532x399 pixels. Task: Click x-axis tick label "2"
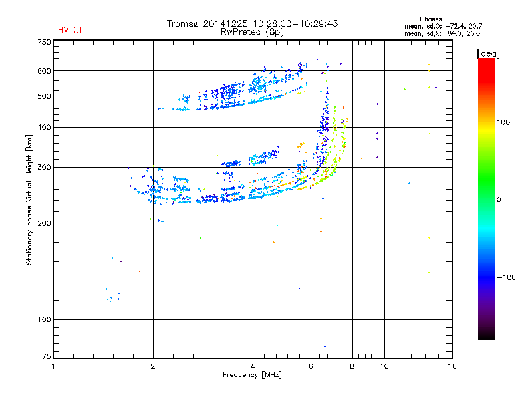click(153, 366)
